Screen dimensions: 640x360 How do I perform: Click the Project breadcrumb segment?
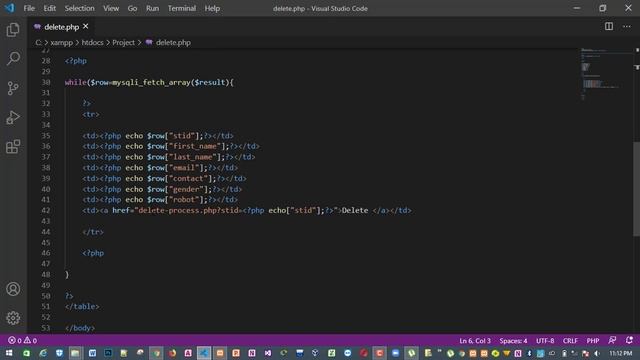coord(123,42)
